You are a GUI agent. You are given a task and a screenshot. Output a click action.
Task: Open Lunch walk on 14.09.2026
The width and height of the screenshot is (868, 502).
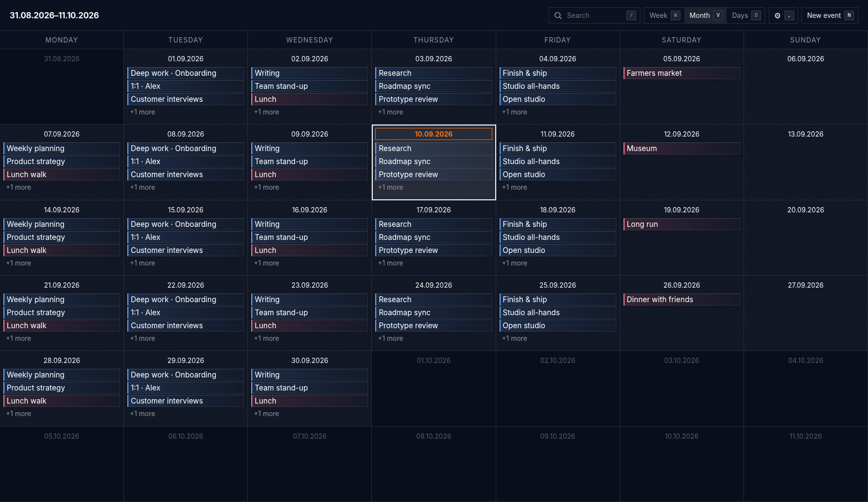[x=62, y=250]
